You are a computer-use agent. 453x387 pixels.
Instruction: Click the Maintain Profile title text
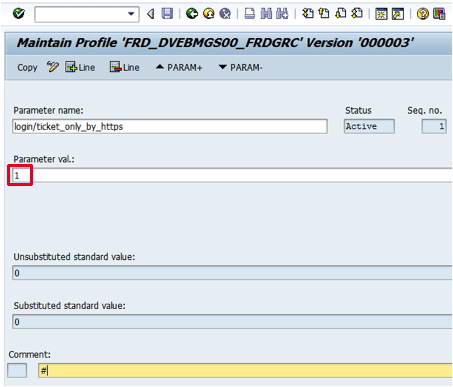click(x=215, y=43)
